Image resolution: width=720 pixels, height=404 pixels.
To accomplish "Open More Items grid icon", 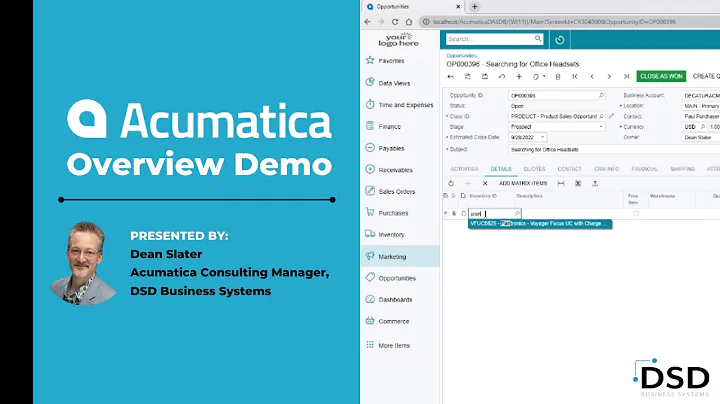I will click(370, 344).
